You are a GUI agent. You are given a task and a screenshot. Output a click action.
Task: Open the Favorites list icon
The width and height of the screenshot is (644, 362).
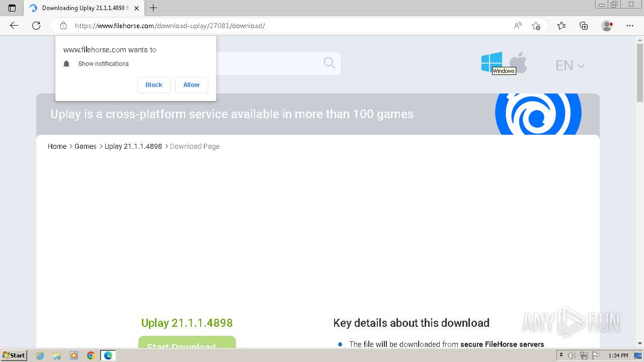click(x=561, y=26)
